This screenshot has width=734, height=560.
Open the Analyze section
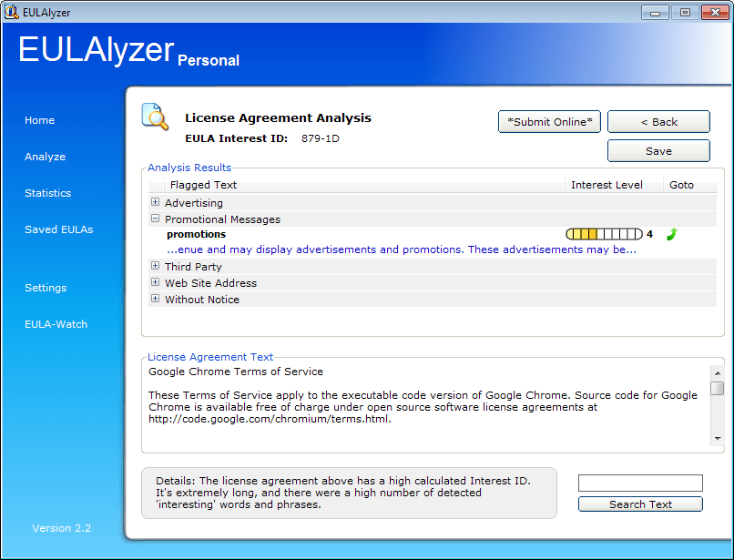tap(45, 156)
